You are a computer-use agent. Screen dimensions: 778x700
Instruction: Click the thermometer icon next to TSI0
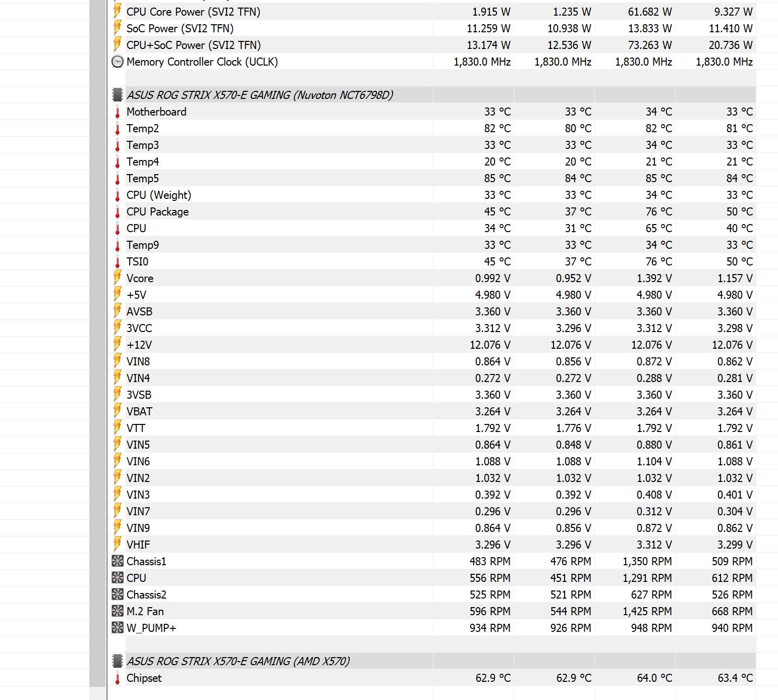click(x=117, y=262)
